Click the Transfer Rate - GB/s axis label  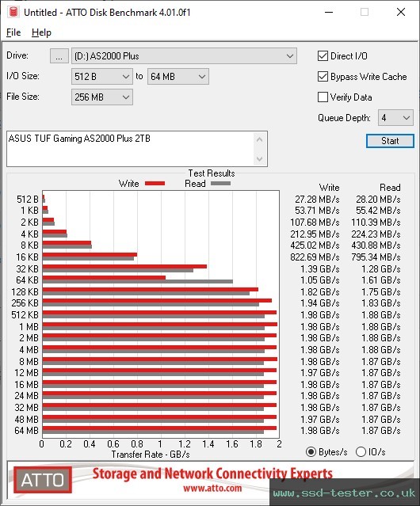click(x=151, y=455)
